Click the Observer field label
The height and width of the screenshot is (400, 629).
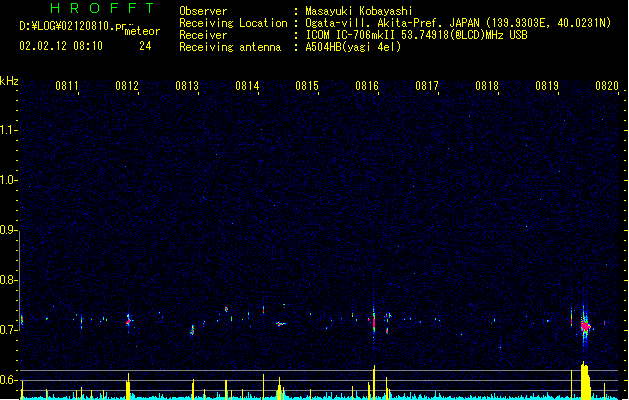(x=203, y=11)
